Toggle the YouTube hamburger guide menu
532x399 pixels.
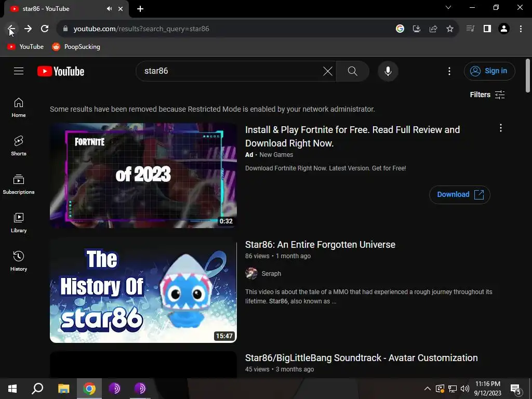click(19, 71)
